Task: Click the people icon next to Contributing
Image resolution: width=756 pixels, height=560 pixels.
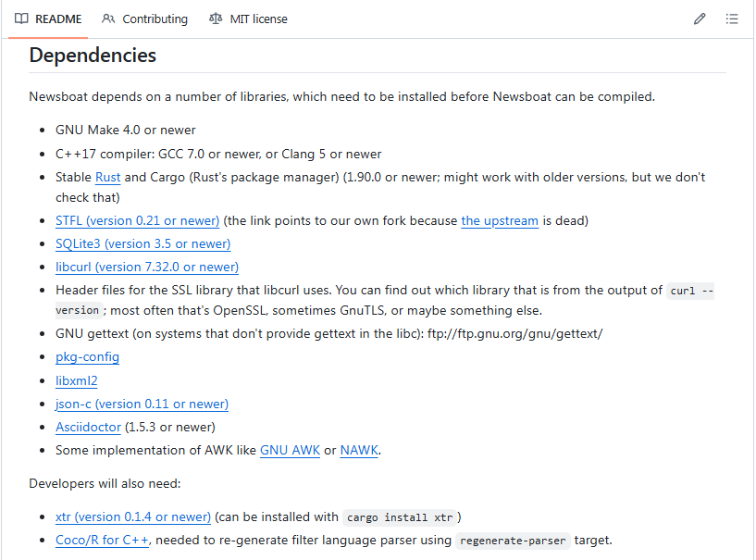Action: pyautogui.click(x=110, y=19)
